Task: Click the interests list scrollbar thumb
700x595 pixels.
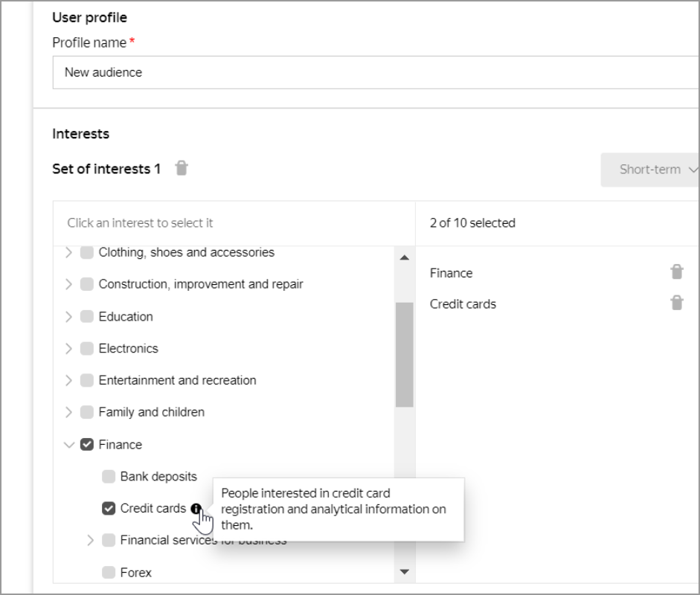Action: 404,354
